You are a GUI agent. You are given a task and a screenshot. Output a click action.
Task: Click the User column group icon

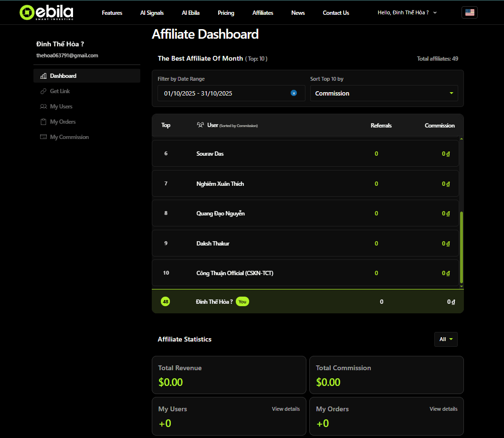(200, 125)
